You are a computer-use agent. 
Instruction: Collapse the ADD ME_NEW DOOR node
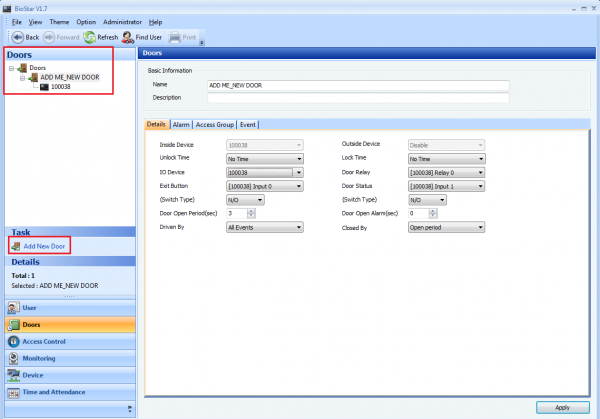click(x=21, y=77)
